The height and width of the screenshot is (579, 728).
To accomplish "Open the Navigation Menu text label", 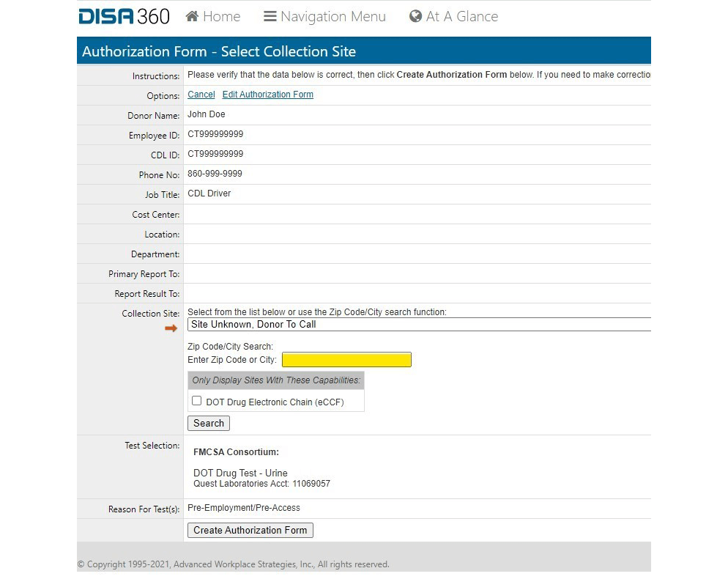I will pos(333,16).
